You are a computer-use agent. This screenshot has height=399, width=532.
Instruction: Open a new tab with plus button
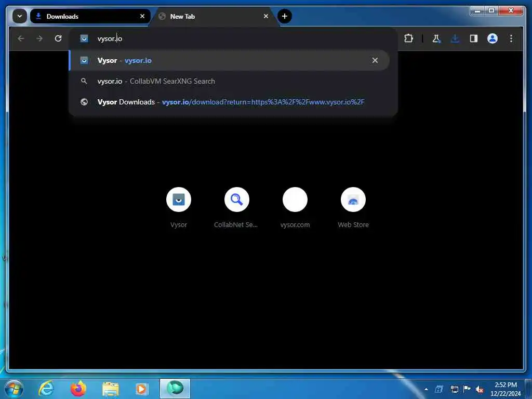[284, 16]
